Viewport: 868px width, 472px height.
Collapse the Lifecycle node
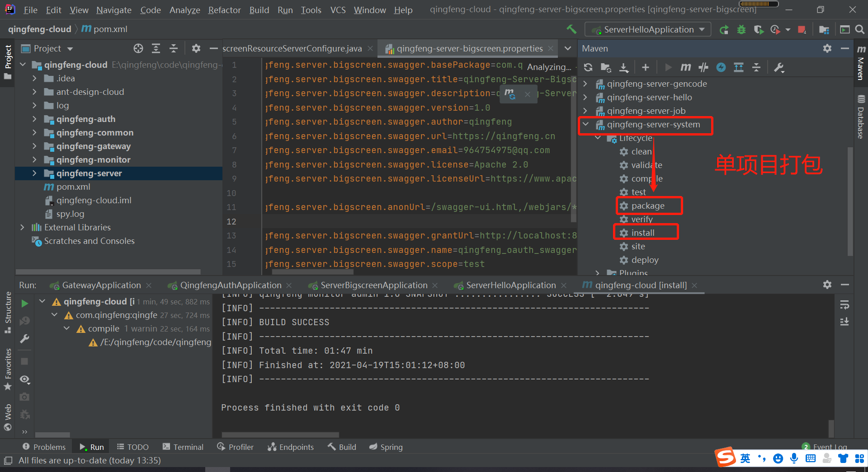[598, 138]
